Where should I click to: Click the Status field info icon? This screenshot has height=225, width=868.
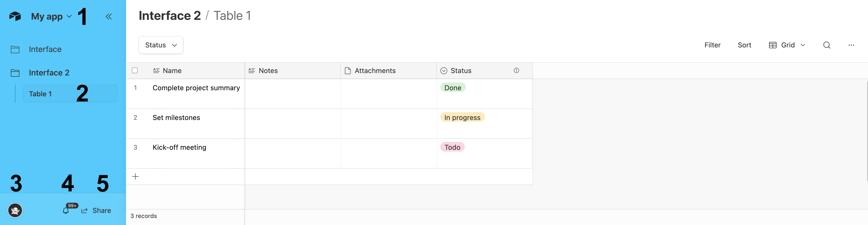[x=516, y=70]
